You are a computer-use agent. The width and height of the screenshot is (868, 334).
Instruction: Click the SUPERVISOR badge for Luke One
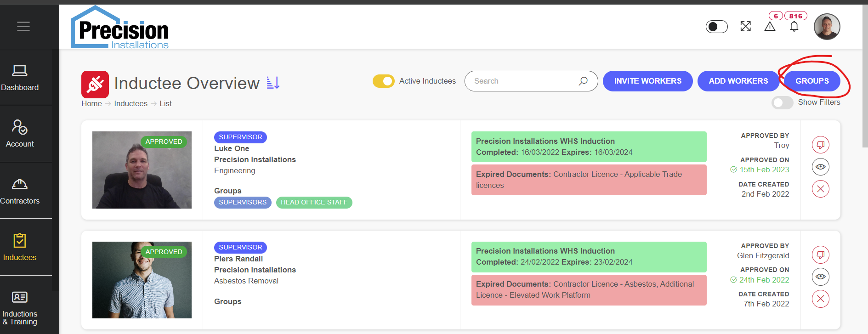click(x=240, y=137)
